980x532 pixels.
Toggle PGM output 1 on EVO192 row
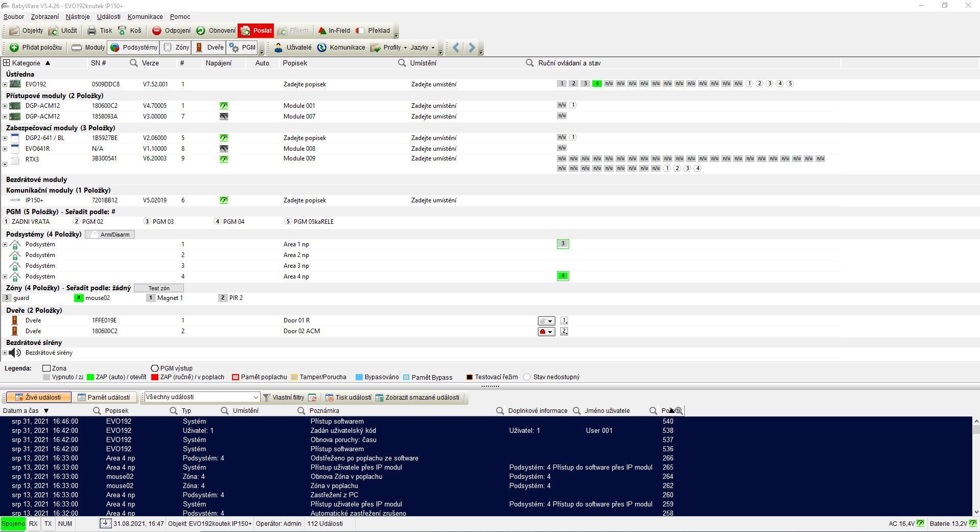tap(749, 84)
